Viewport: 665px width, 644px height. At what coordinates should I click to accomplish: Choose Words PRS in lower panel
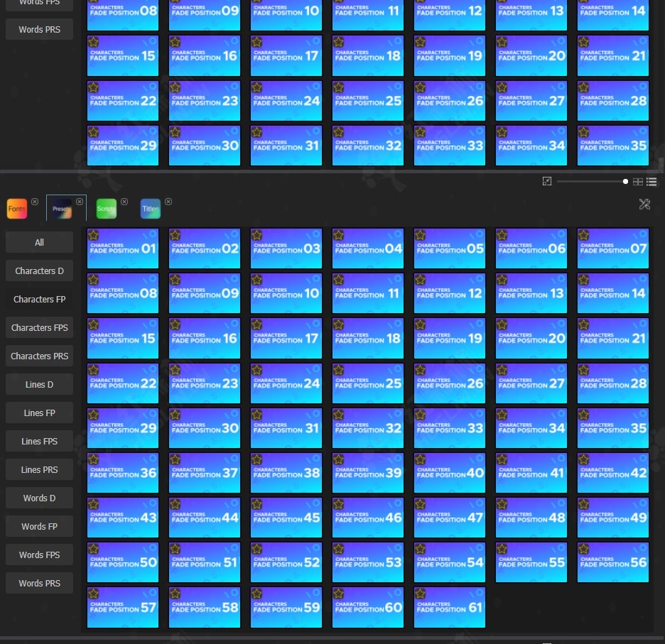(40, 584)
